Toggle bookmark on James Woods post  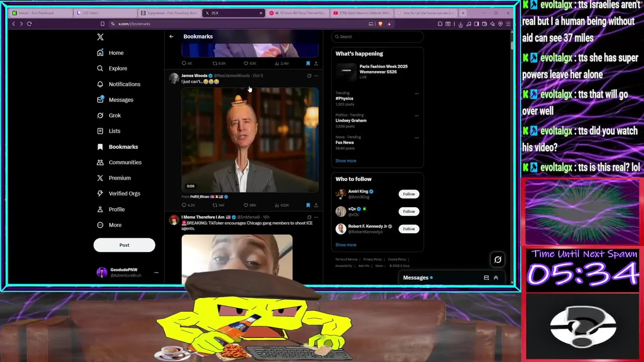point(308,205)
